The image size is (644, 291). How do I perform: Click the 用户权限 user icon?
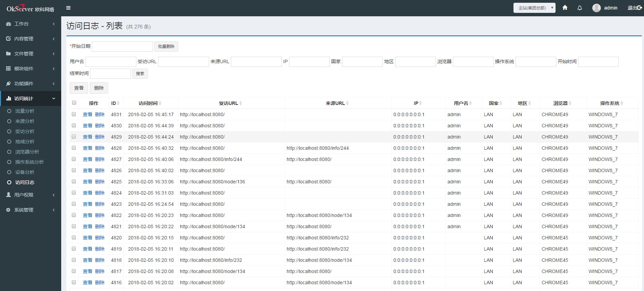[x=9, y=195]
